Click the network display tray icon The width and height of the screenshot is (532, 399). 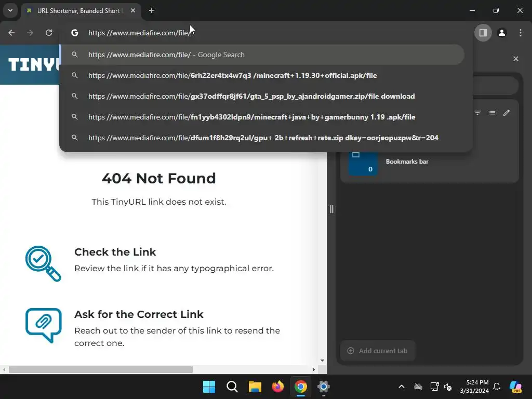point(434,387)
